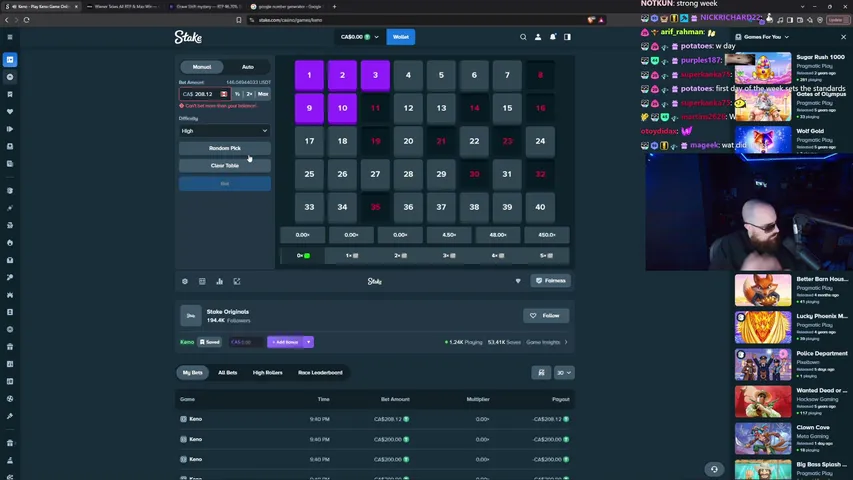The height and width of the screenshot is (480, 853).
Task: Open the notifications bell icon
Action: click(553, 37)
